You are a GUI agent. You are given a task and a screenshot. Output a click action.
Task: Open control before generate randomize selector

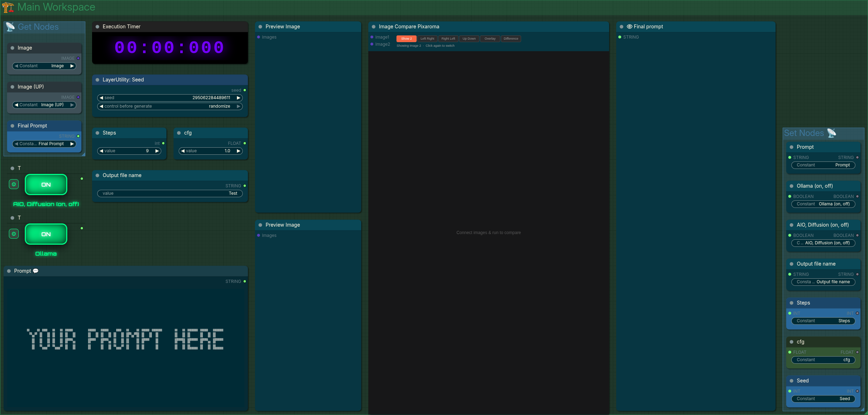[170, 106]
